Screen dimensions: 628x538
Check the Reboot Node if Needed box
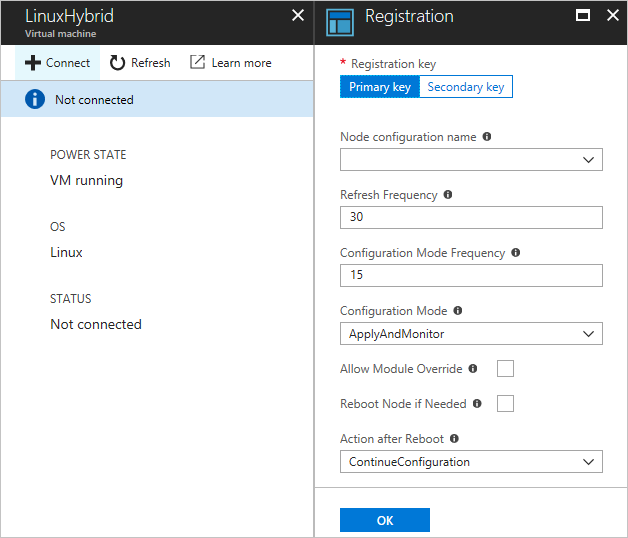506,403
